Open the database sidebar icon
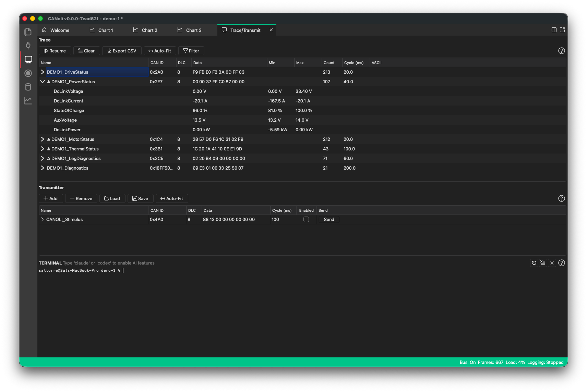This screenshot has height=392, width=587. [28, 87]
